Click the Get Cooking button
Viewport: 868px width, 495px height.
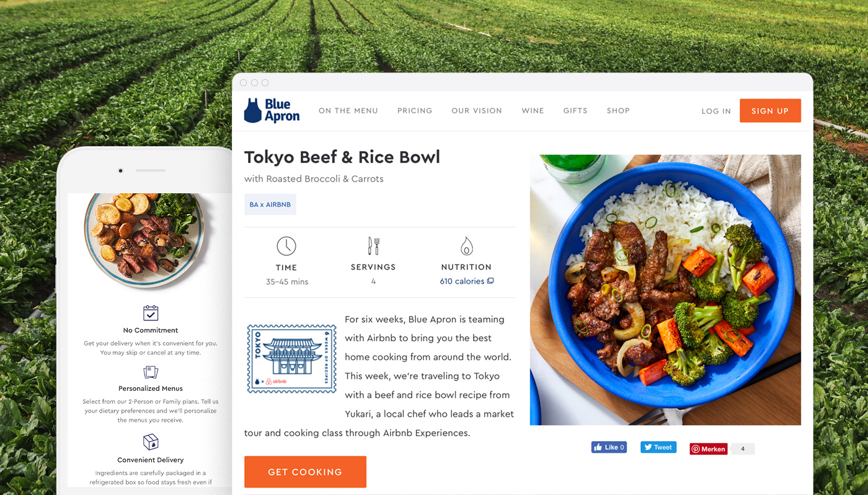tap(305, 472)
